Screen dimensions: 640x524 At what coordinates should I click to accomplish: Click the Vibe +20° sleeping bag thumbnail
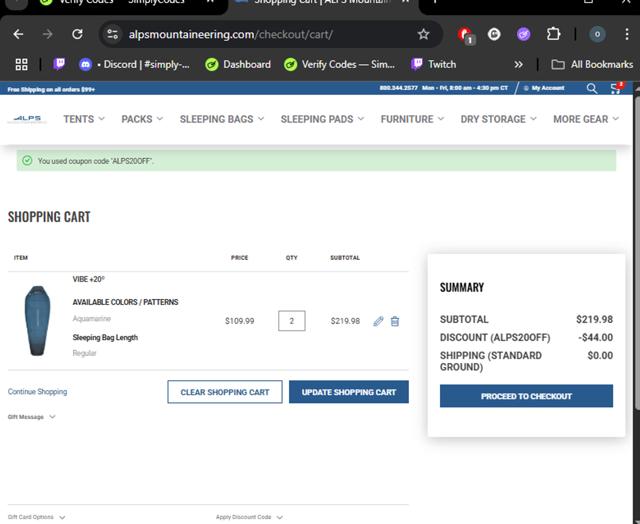point(37,321)
